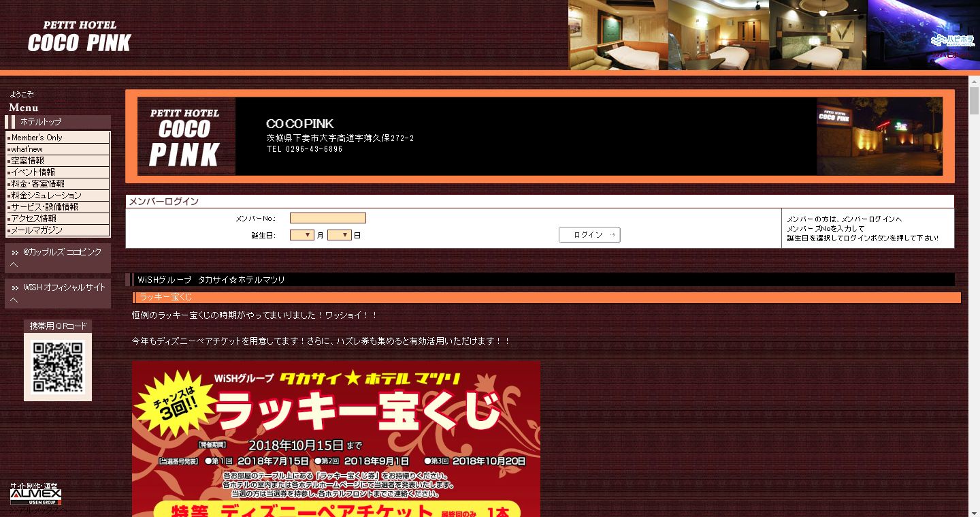This screenshot has height=517, width=980.
Task: Click the ラッキー宝くじ section heading
Action: pyautogui.click(x=165, y=297)
